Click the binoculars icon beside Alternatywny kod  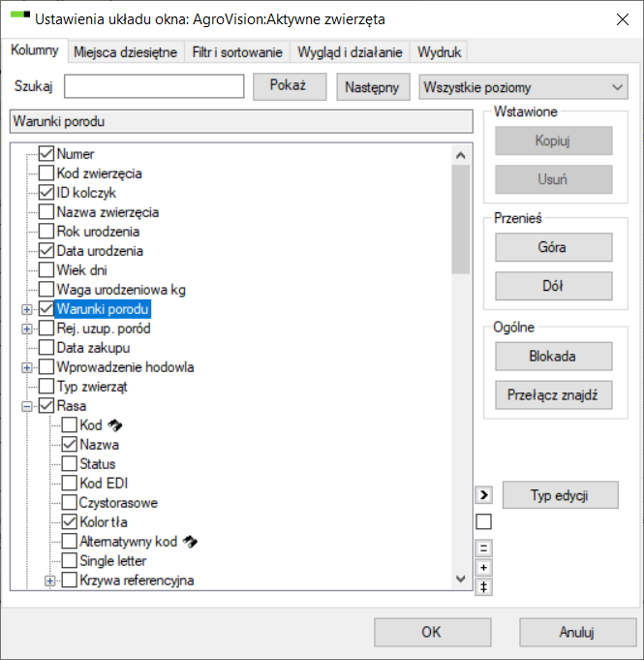pos(190,542)
